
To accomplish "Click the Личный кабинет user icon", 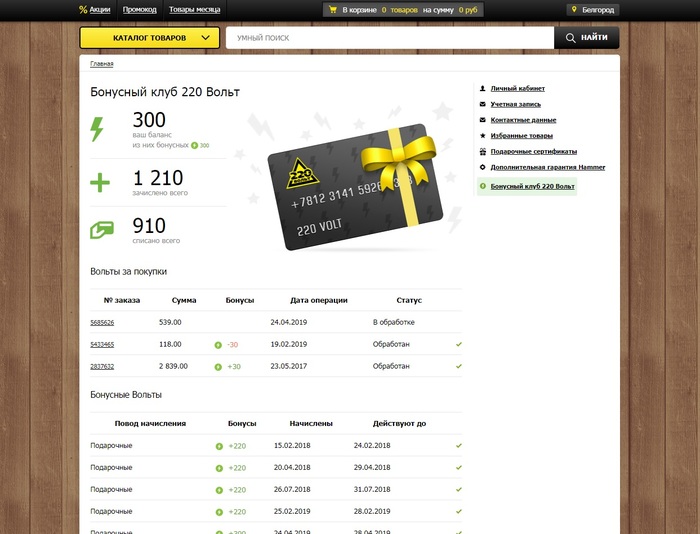I will click(483, 88).
